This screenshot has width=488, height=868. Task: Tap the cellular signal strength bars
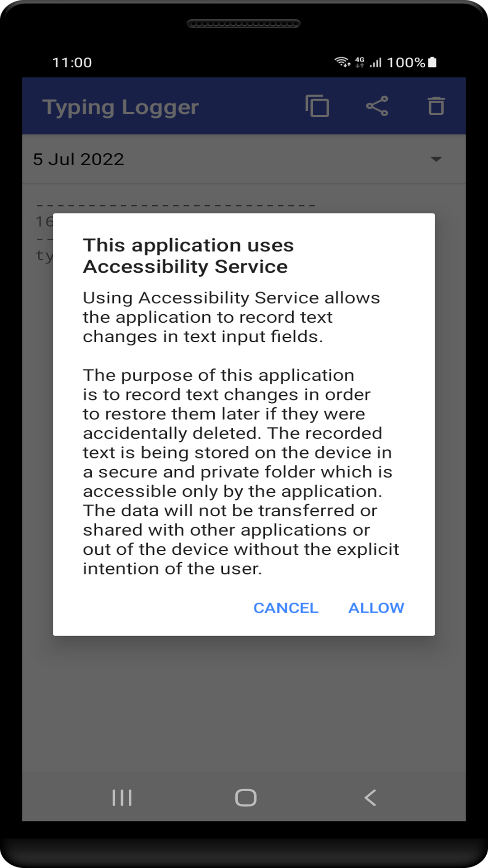[x=375, y=62]
